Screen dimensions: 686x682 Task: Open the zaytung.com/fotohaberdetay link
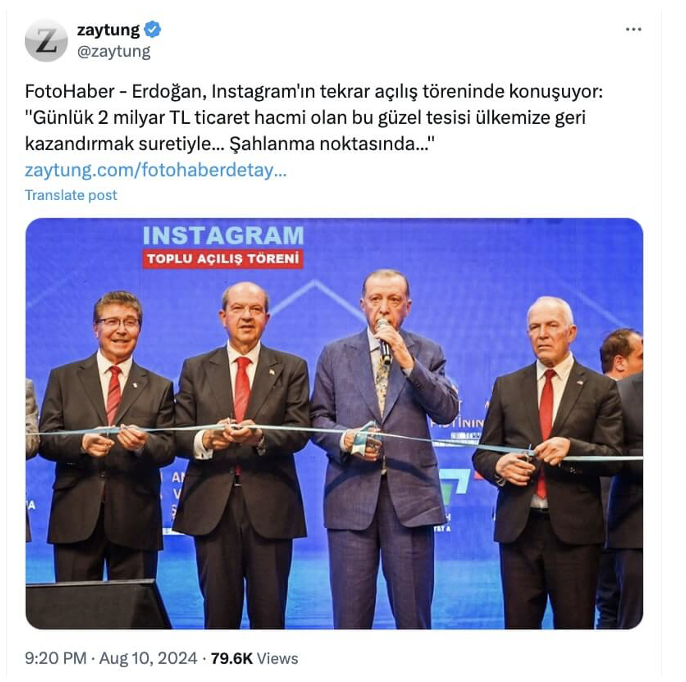156,170
